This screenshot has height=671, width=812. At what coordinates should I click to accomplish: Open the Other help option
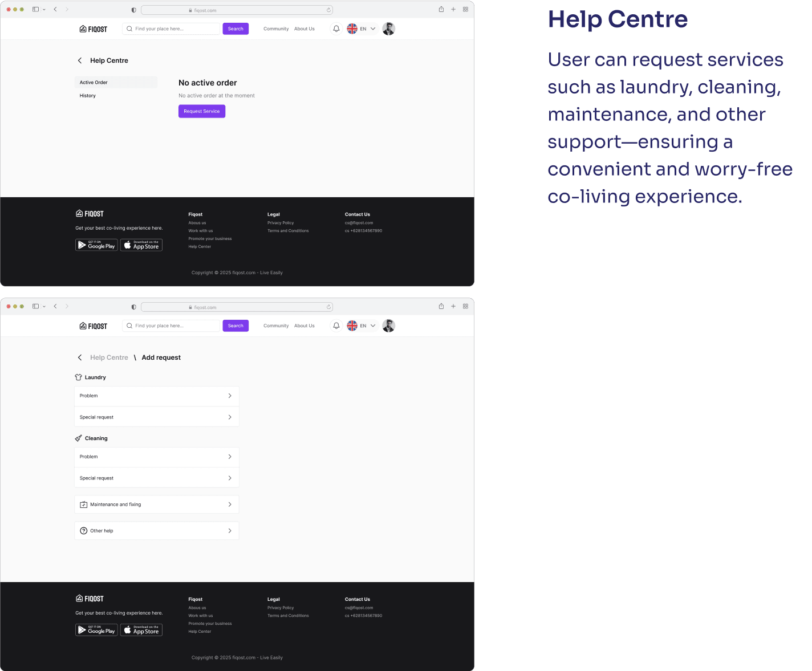pos(157,531)
